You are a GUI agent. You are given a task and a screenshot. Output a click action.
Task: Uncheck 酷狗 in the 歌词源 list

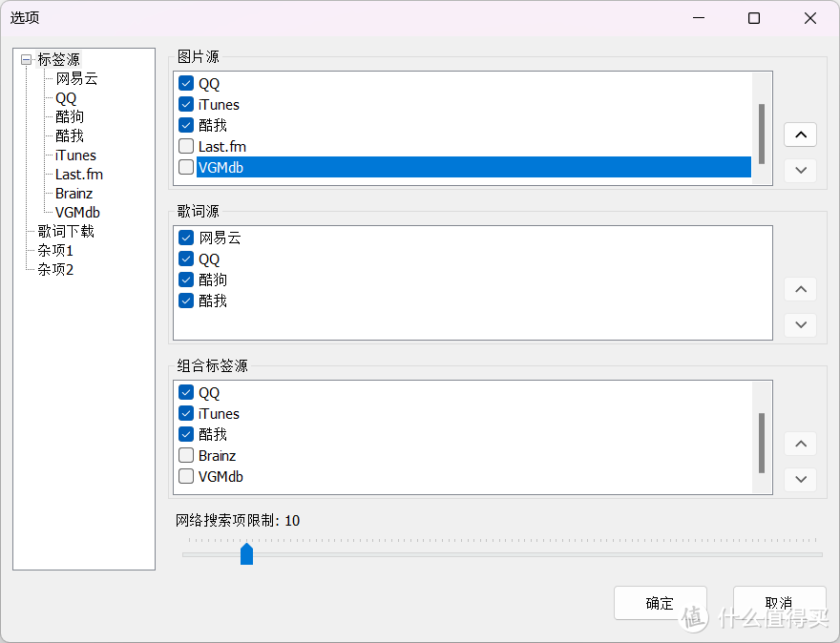point(185,280)
